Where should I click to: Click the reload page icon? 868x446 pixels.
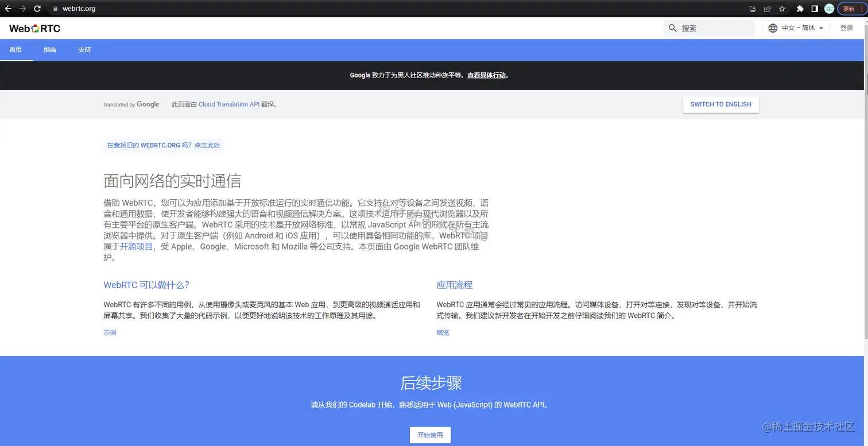(37, 9)
